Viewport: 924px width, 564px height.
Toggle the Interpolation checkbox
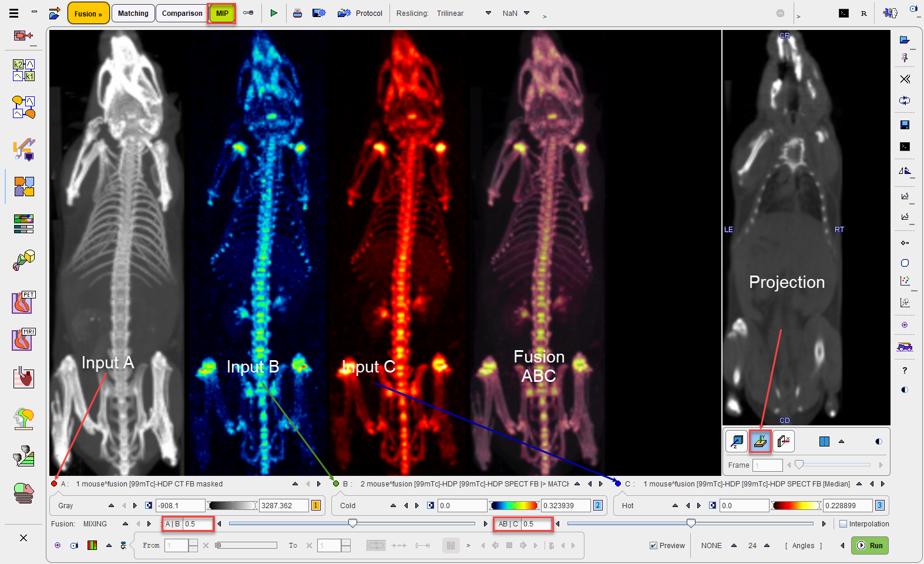[x=844, y=524]
